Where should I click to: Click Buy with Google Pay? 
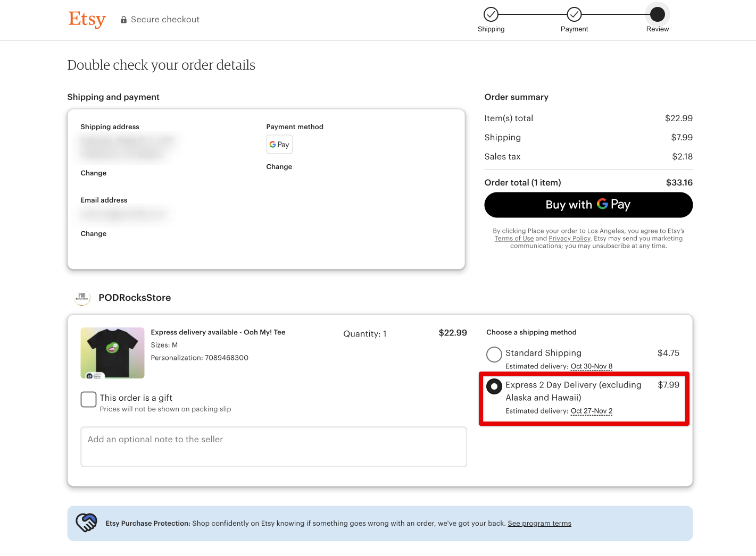point(588,205)
